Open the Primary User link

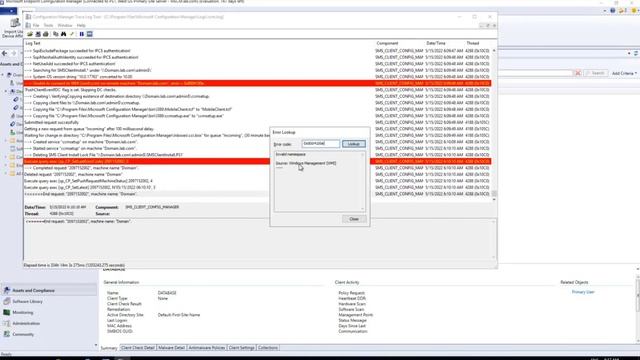tap(583, 292)
